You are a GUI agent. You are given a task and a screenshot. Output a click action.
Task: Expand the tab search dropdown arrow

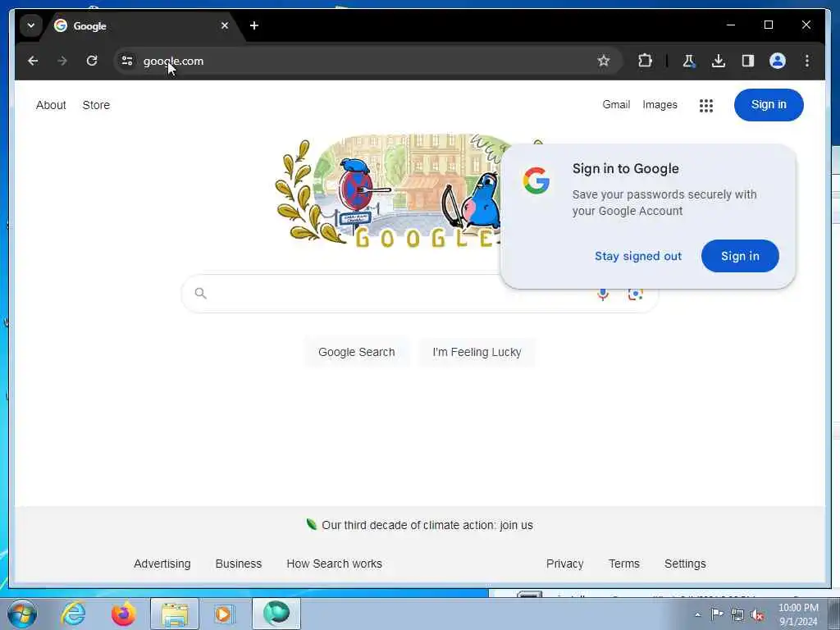pos(31,25)
